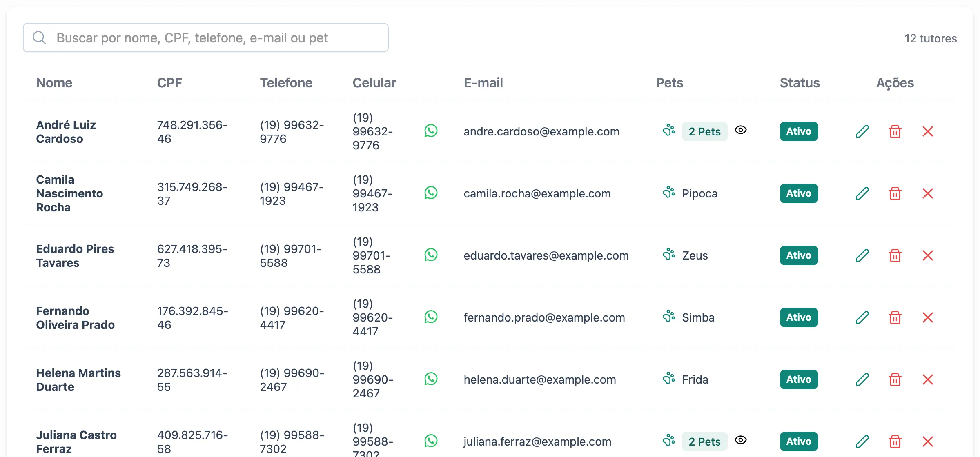The width and height of the screenshot is (980, 457).
Task: Click red X for Fernando Oliveira Prado
Action: click(928, 317)
